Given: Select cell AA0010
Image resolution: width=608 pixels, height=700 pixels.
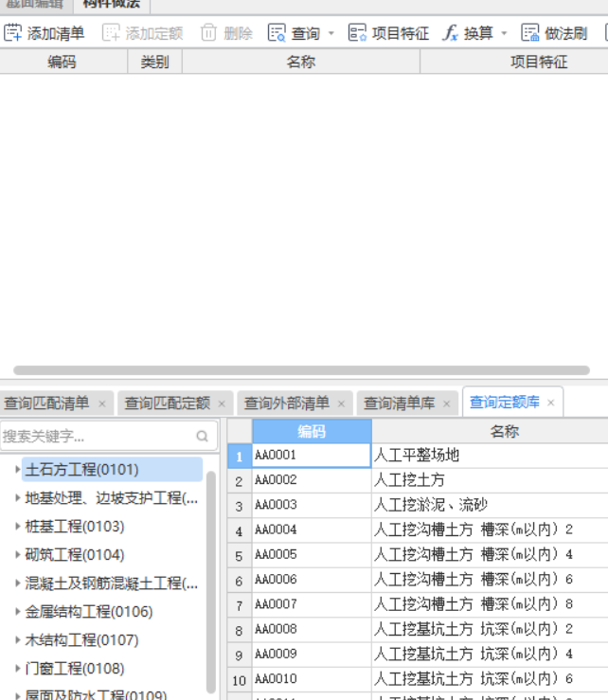Looking at the screenshot, I should click(312, 679).
